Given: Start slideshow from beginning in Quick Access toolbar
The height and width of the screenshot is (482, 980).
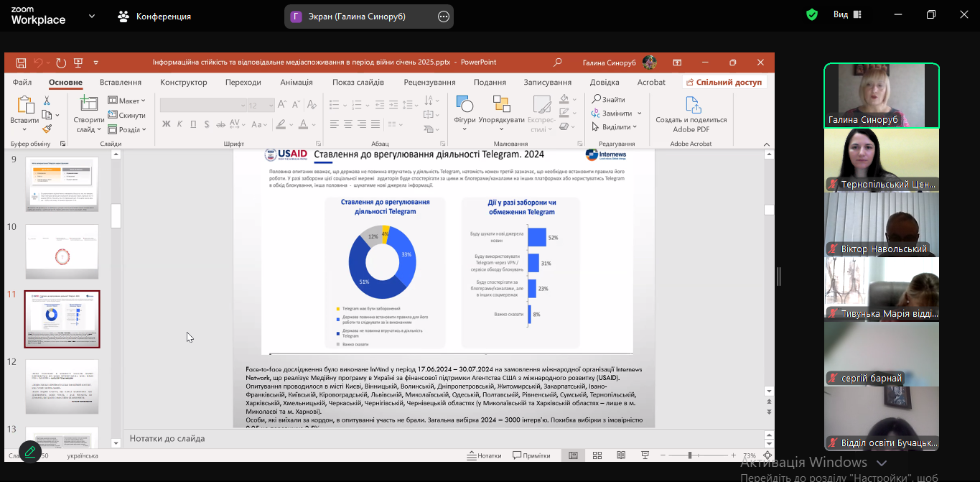Looking at the screenshot, I should (78, 62).
